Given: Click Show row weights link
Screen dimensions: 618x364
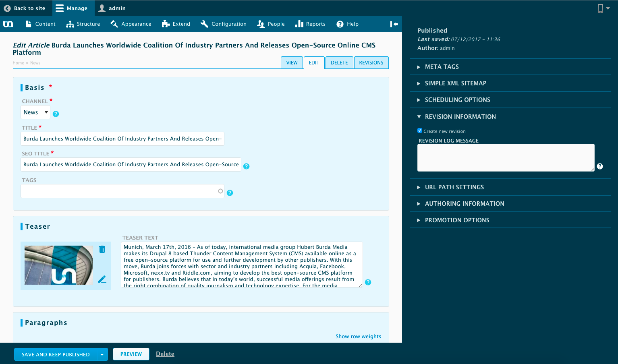Looking at the screenshot, I should click(x=358, y=336).
